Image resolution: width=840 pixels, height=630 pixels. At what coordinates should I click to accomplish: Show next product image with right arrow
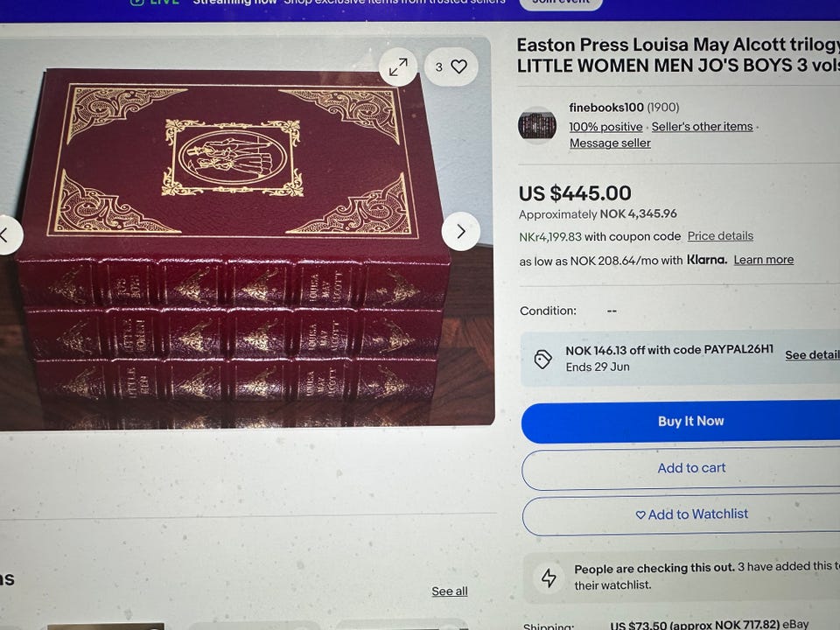pyautogui.click(x=461, y=231)
